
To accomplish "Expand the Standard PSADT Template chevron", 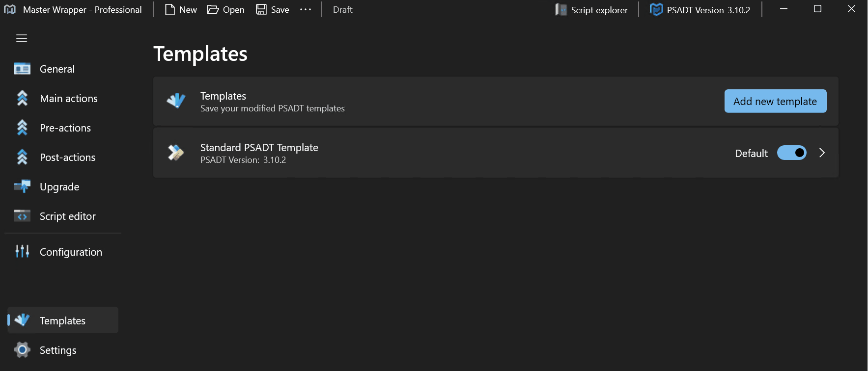I will [822, 153].
